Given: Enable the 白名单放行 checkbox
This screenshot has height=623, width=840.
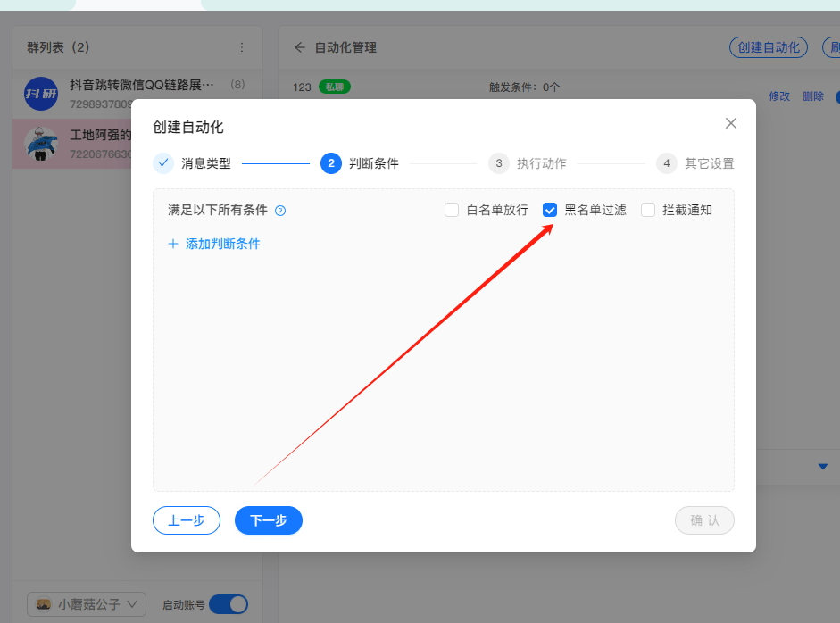Looking at the screenshot, I should (x=451, y=209).
